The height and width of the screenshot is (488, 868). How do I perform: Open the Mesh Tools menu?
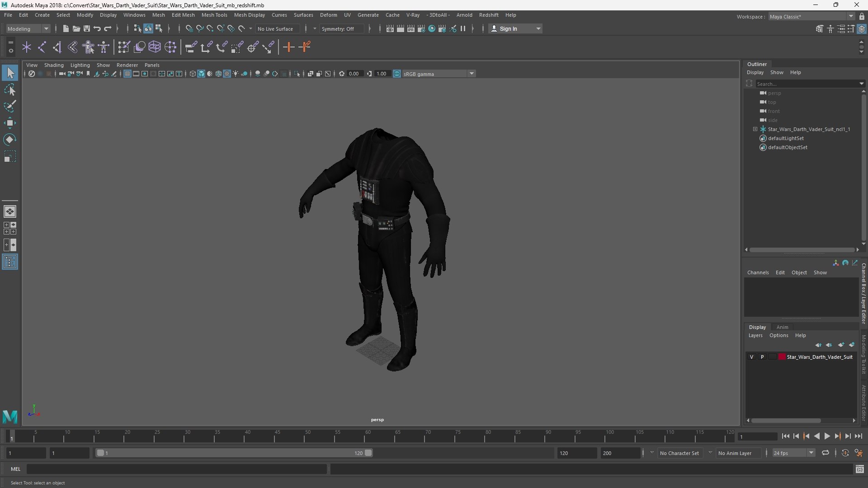pyautogui.click(x=214, y=15)
